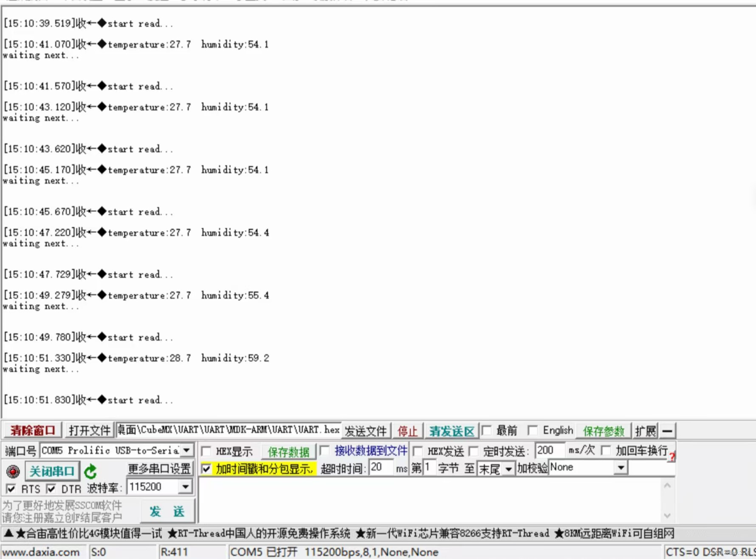Image resolution: width=756 pixels, height=559 pixels.
Task: Toggle the RTS checkbox
Action: pyautogui.click(x=11, y=489)
